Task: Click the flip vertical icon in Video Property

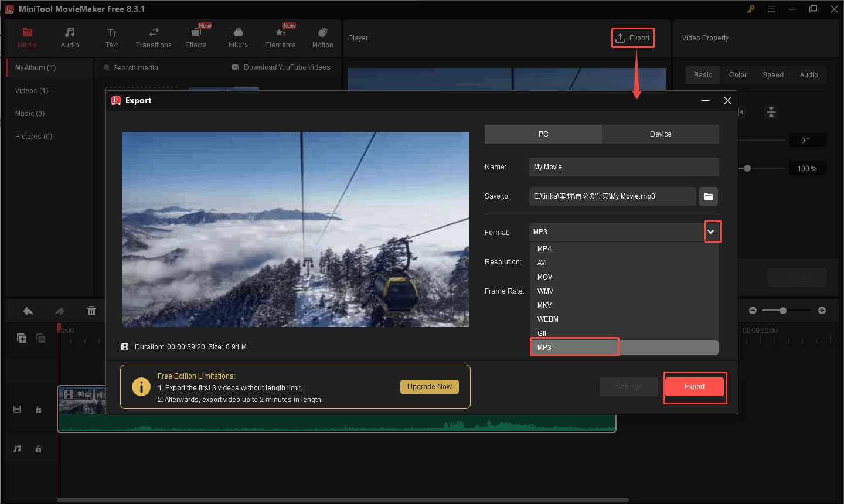Action: pyautogui.click(x=771, y=112)
